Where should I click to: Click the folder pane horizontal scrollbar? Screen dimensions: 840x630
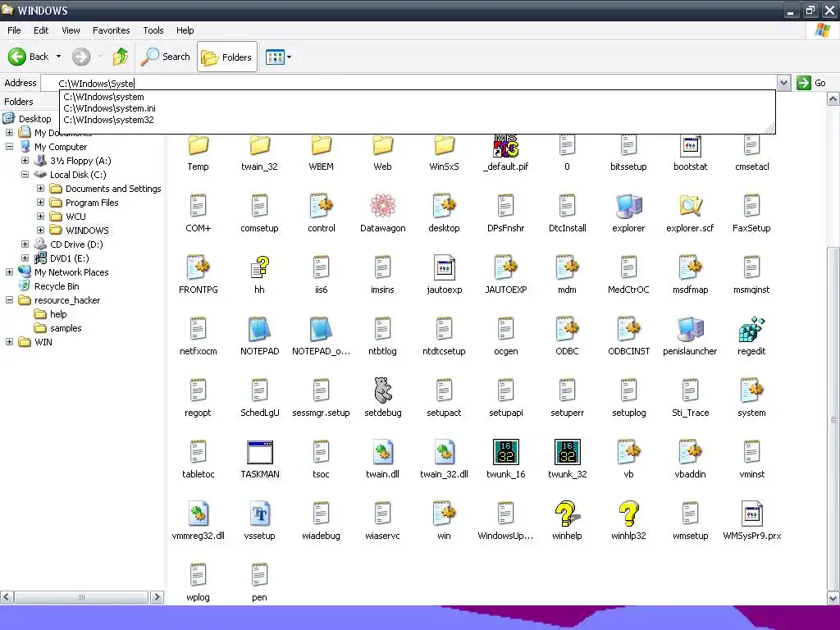pos(81,597)
